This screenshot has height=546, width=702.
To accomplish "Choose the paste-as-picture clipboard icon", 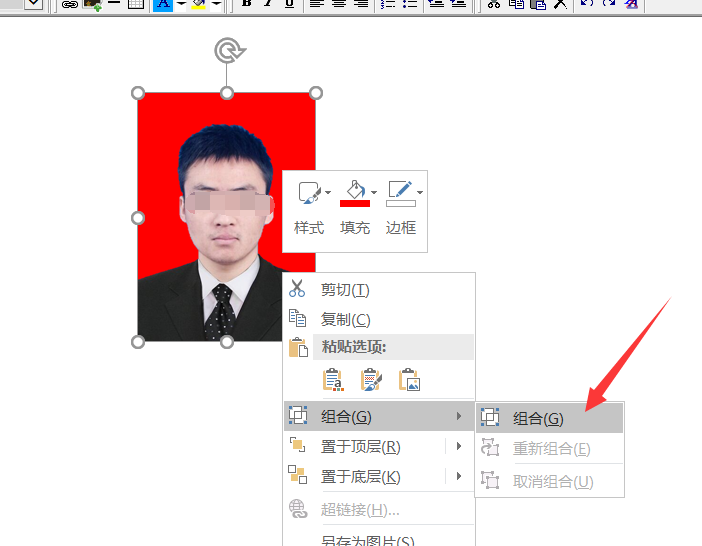I will [x=409, y=380].
